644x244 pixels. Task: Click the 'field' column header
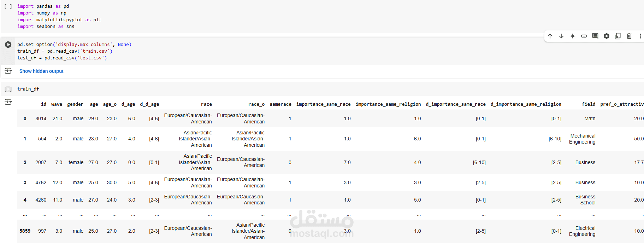589,104
